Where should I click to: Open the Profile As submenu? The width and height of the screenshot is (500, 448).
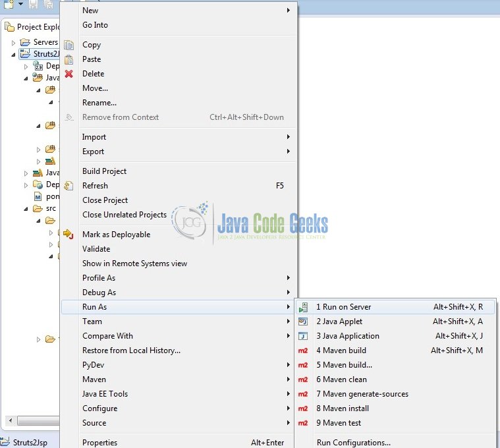point(178,278)
